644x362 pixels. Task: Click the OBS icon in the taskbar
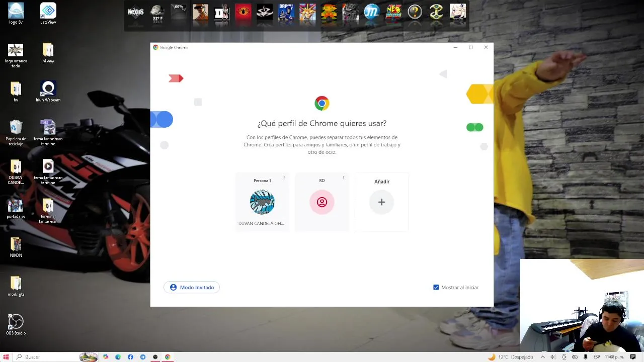pyautogui.click(x=155, y=357)
